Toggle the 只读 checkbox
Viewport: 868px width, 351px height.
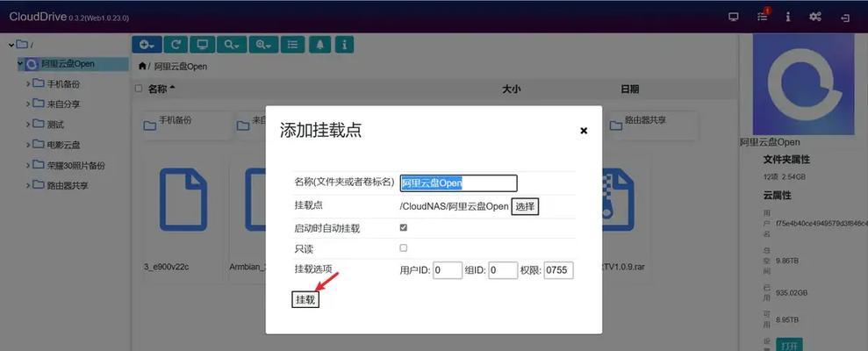point(404,248)
